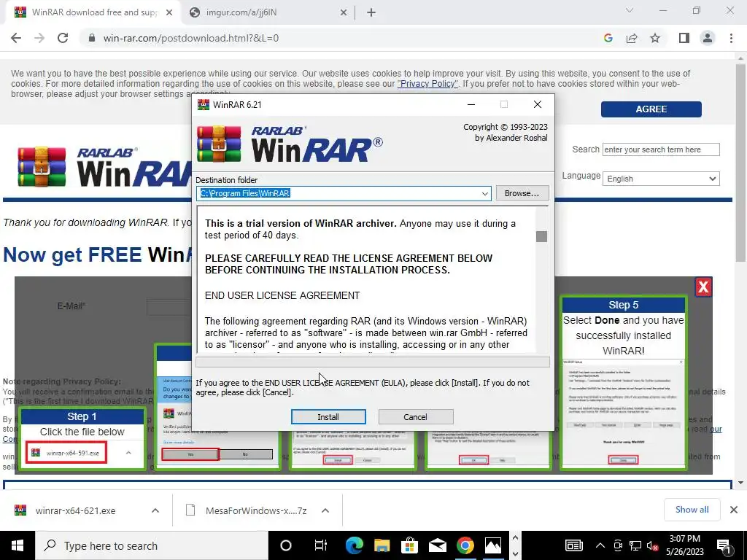Screen dimensions: 747x560
Task: Click the page's vertical scrollbar thumb
Action: tap(740, 162)
